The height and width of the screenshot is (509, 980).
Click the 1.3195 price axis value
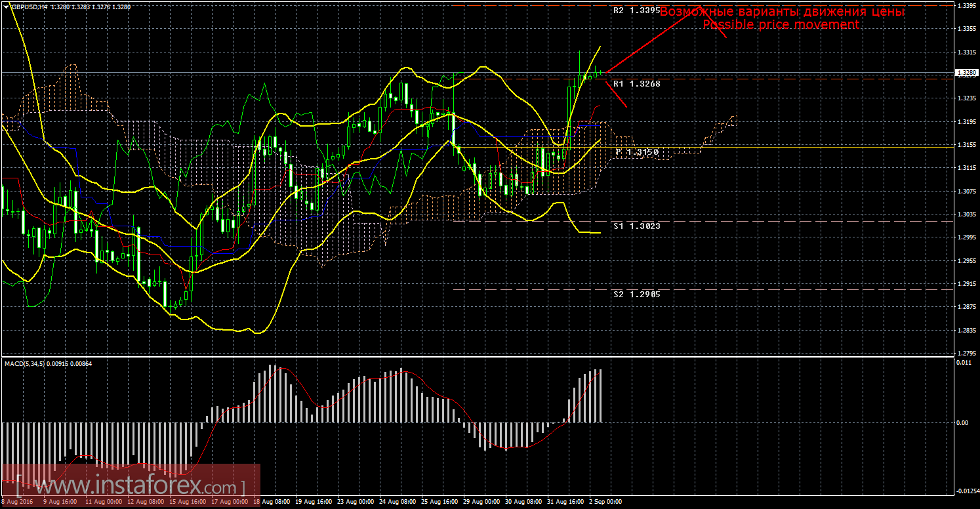coord(966,122)
